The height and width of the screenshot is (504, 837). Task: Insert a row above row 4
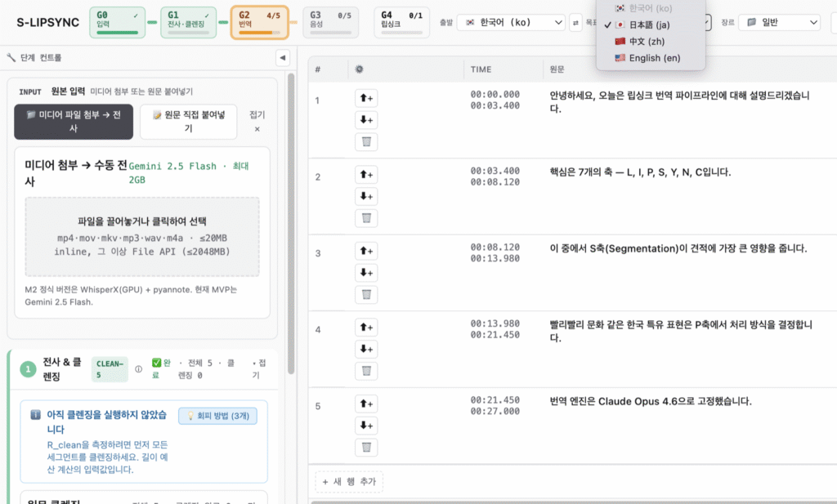366,327
